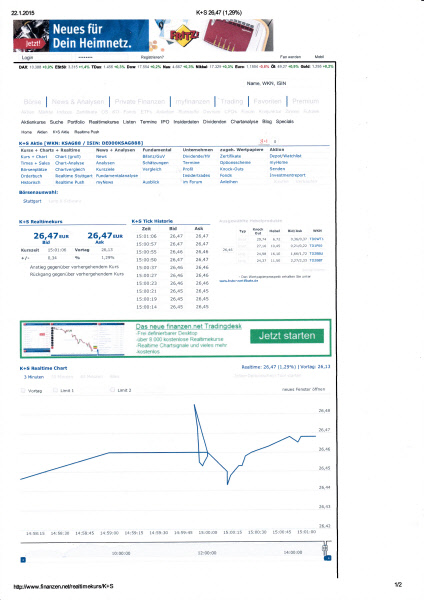
Task: Click the right blue square chart navigator icon
Action: click(x=328, y=558)
